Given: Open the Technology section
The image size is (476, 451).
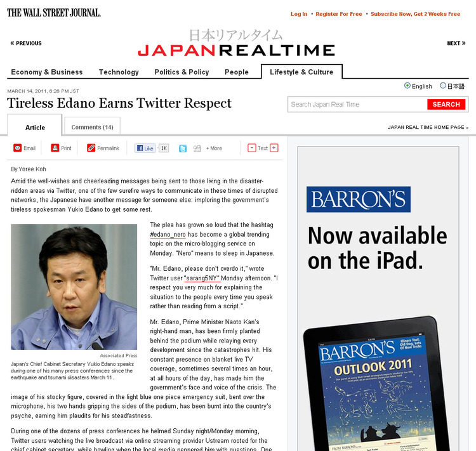Looking at the screenshot, I should coord(119,72).
